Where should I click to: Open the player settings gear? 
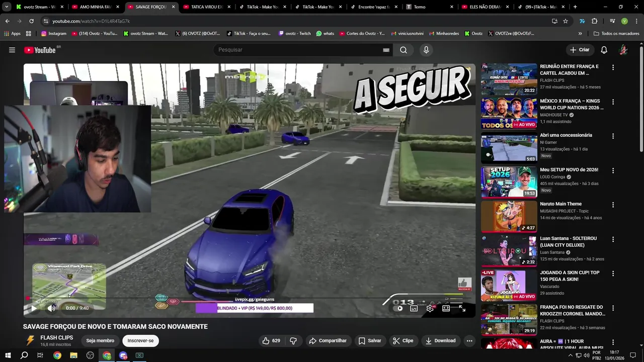coord(430,308)
